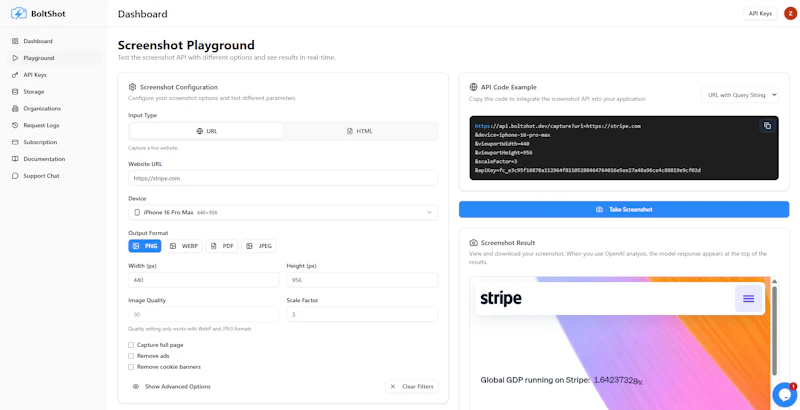Image resolution: width=800 pixels, height=410 pixels.
Task: Click 'Global GDP running on Stripe' text
Action: point(535,380)
